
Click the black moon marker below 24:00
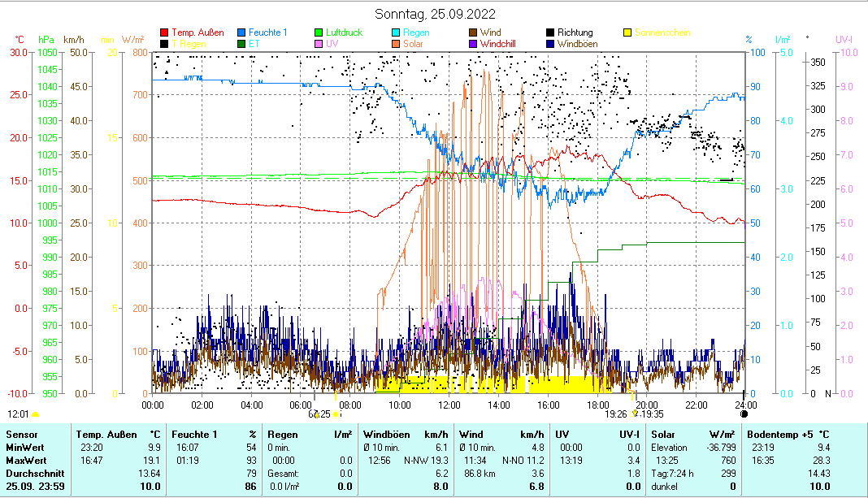(x=744, y=414)
